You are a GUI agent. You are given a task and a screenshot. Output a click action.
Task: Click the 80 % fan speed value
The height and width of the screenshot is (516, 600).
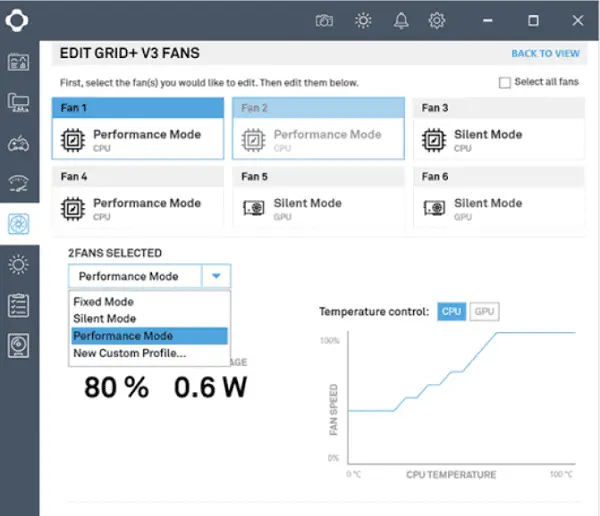[x=116, y=387]
